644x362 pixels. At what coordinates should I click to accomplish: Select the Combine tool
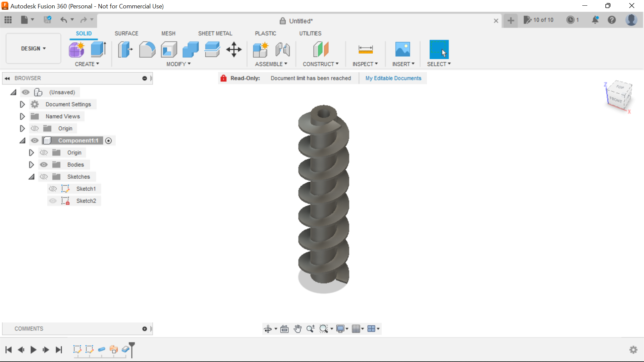190,49
